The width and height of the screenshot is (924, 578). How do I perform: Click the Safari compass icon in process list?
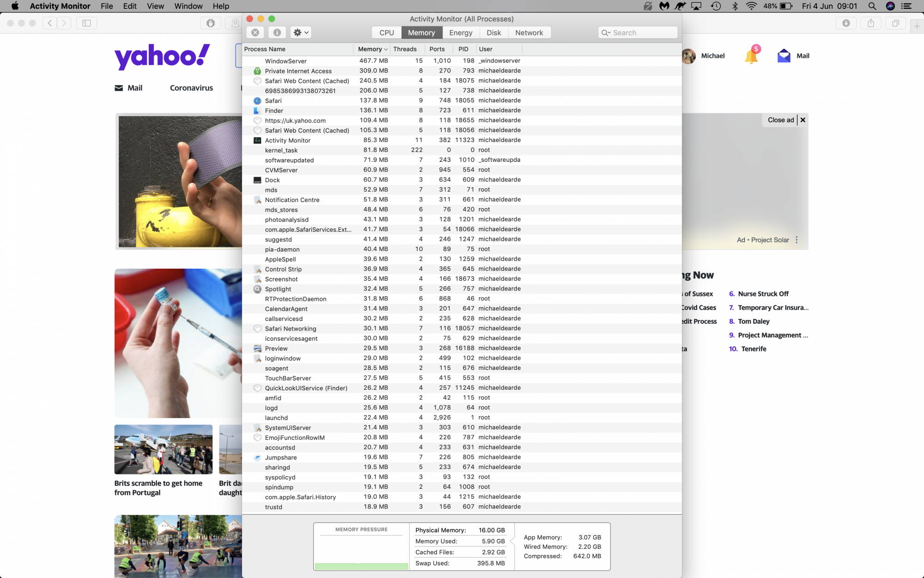pos(257,100)
